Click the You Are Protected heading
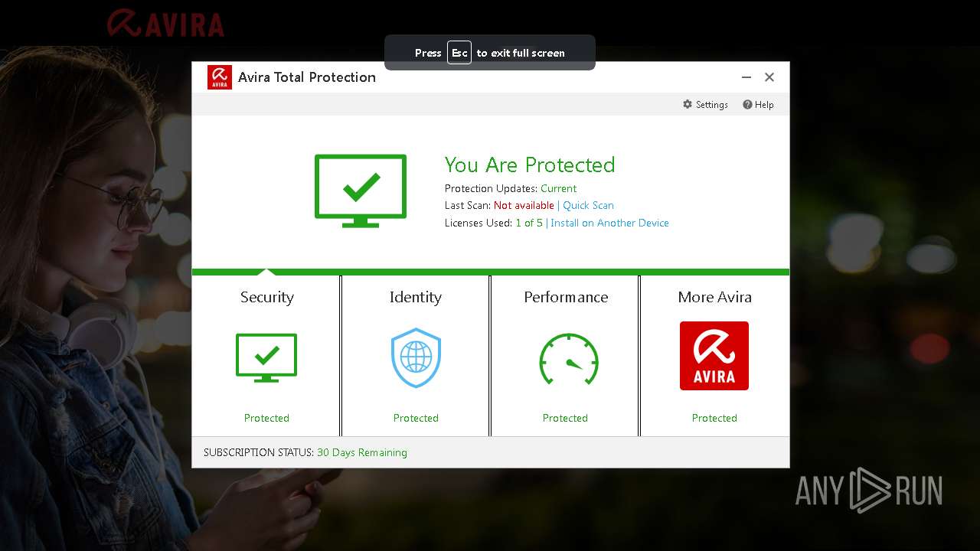 530,165
